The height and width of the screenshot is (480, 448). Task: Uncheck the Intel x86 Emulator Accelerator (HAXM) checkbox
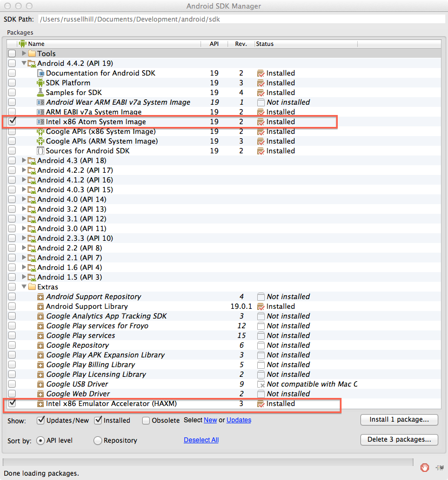[x=12, y=403]
